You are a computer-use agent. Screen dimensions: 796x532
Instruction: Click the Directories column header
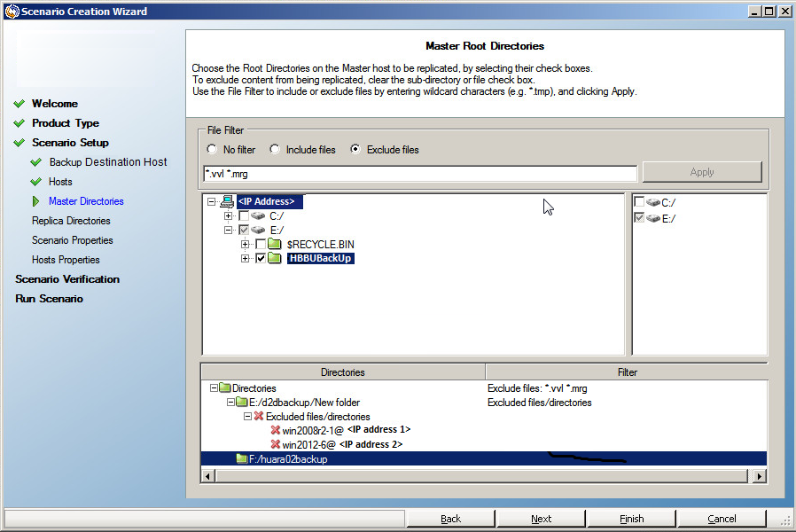(x=343, y=372)
